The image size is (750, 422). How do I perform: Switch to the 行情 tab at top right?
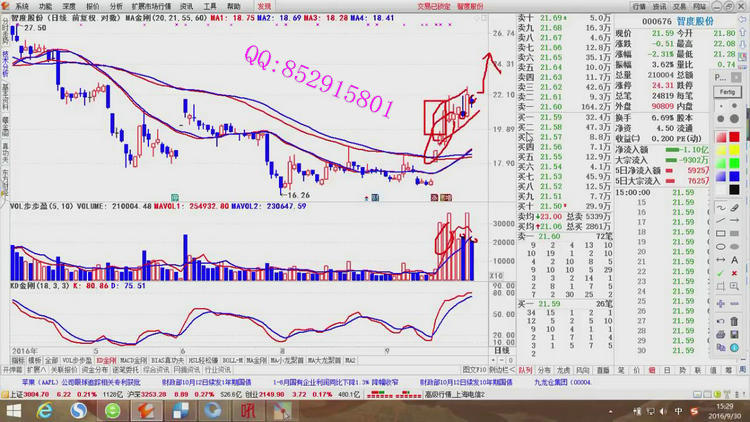(x=639, y=6)
